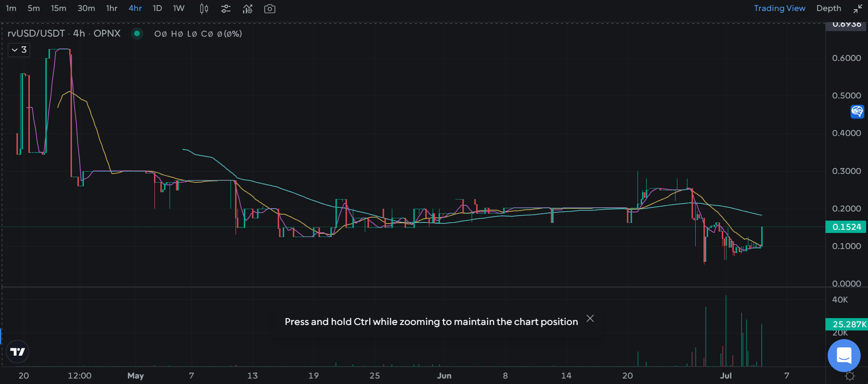The width and height of the screenshot is (868, 384).
Task: Dismiss the Ctrl zoom hint message
Action: click(590, 319)
